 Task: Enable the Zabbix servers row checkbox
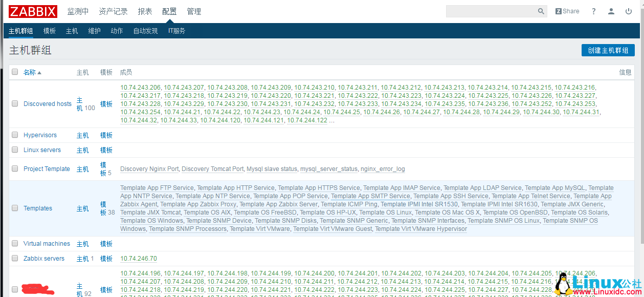(15, 259)
